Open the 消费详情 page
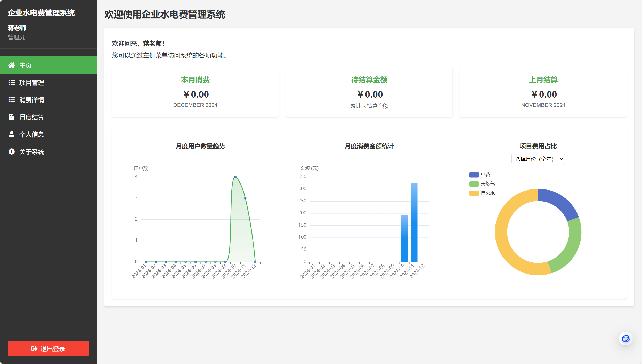Viewport: 642px width, 364px height. point(48,100)
